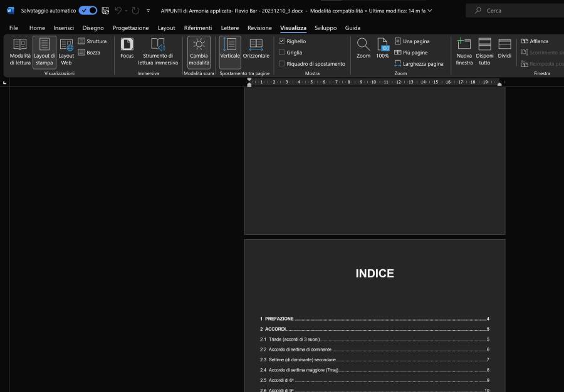Screen dimensions: 564x392
Task: Expand the undo history dropdown arrow
Action: pyautogui.click(x=126, y=11)
